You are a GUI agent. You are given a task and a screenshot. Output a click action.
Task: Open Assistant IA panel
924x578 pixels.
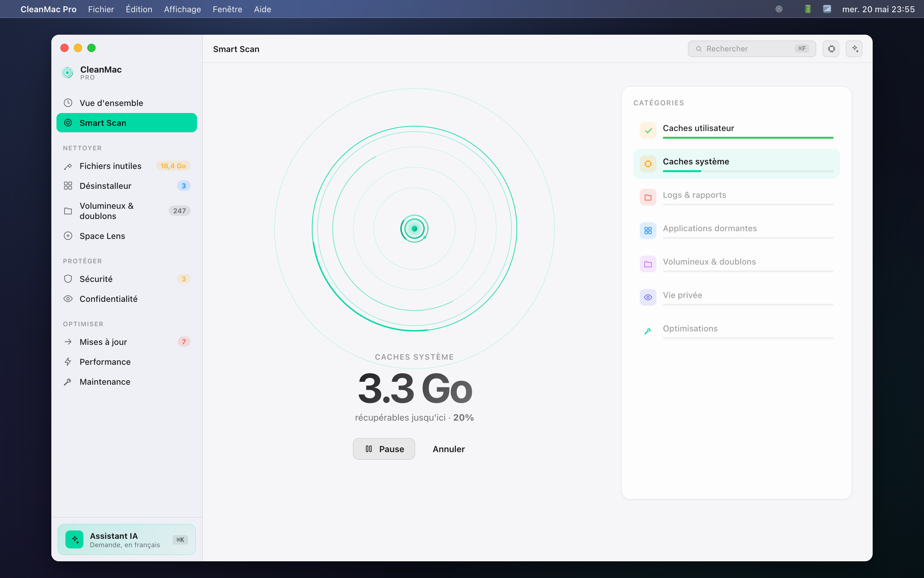[x=126, y=539]
